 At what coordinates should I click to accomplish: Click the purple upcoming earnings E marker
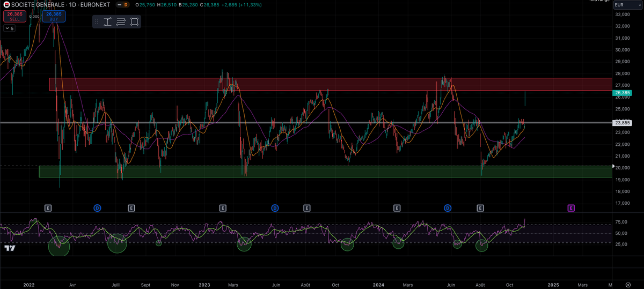571,208
